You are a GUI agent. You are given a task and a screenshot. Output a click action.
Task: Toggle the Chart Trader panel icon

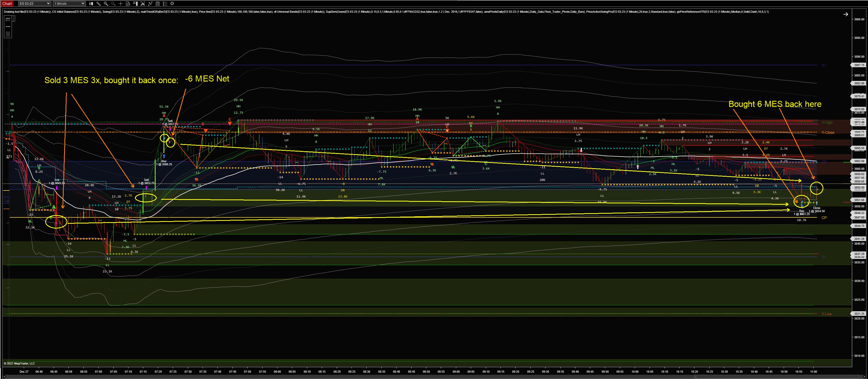point(136,4)
